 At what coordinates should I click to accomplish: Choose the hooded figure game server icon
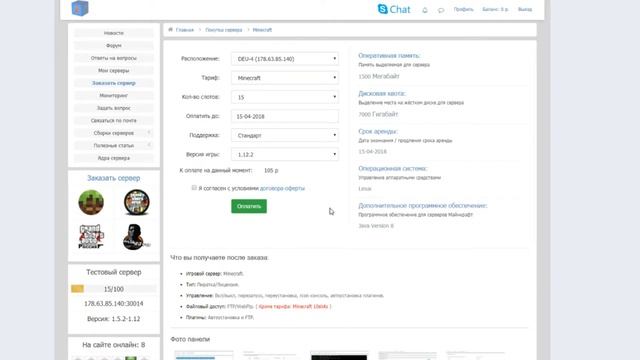point(136,237)
